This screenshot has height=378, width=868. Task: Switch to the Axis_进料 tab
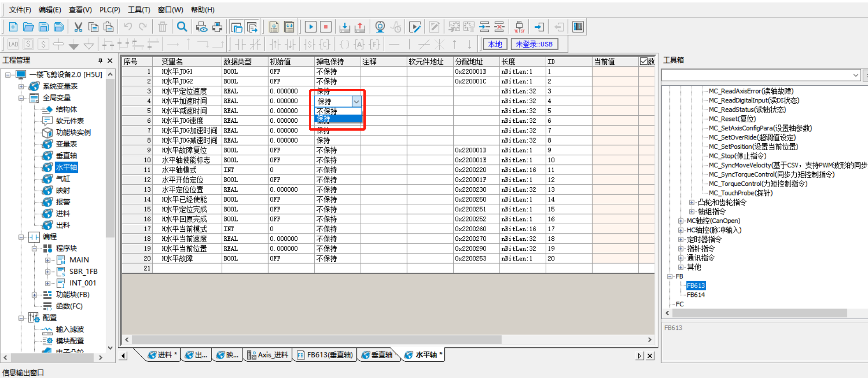tap(268, 355)
